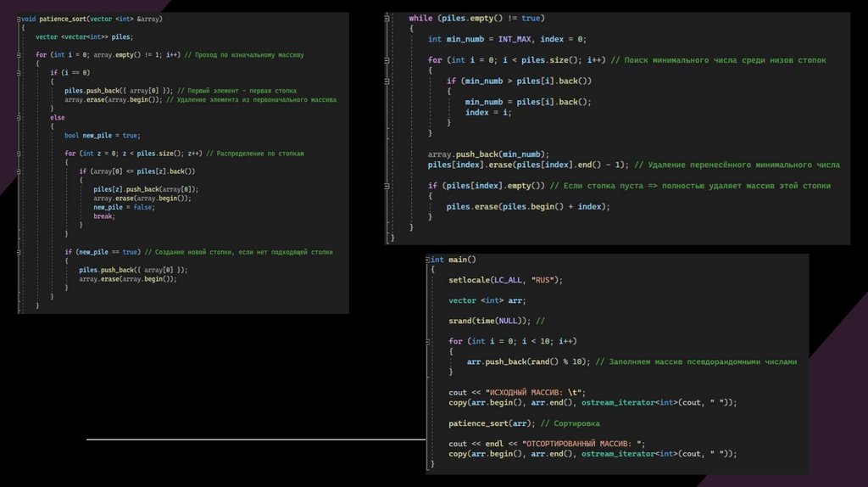Click the 'ОТСОРТИРОВАННЫЙ МАССИВ' string literal

(x=583, y=444)
